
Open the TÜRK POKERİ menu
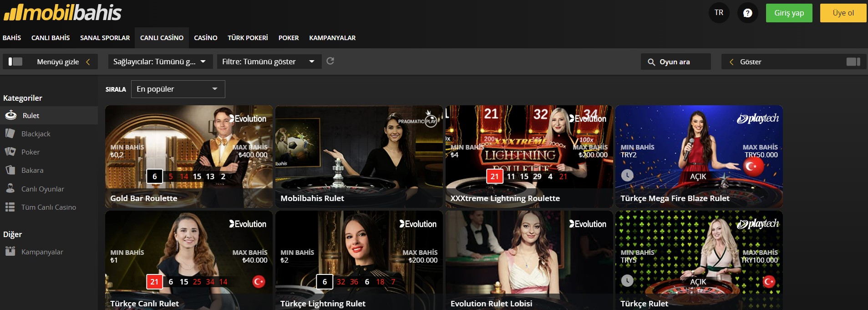[x=248, y=38]
